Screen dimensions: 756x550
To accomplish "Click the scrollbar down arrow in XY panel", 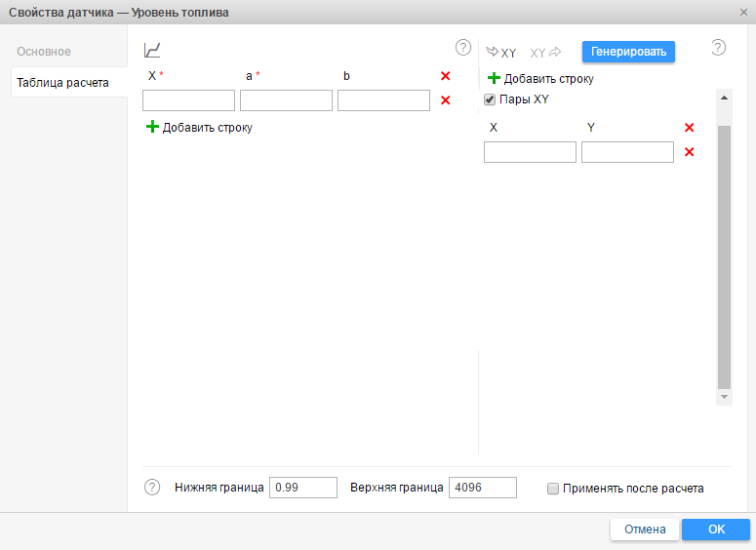I will [x=724, y=398].
